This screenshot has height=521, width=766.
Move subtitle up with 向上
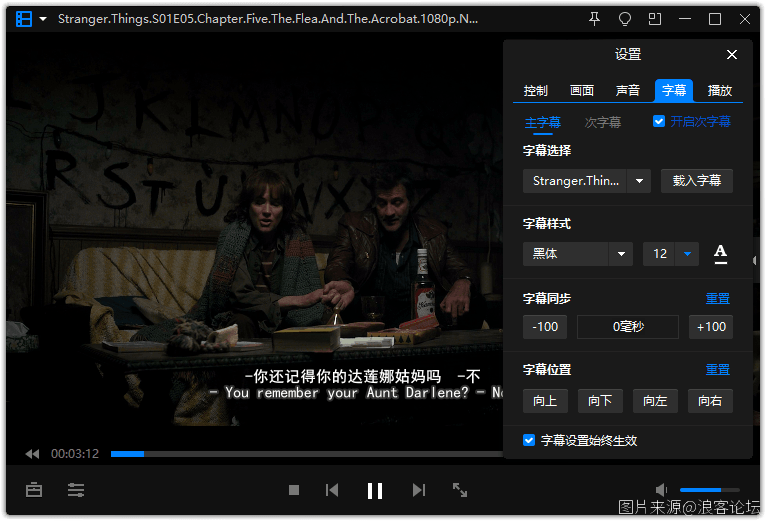(545, 401)
